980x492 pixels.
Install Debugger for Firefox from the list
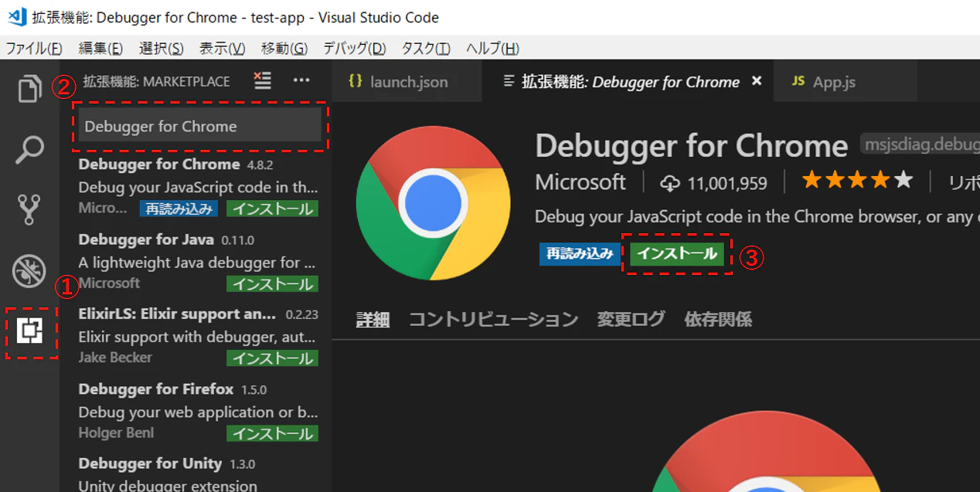273,433
